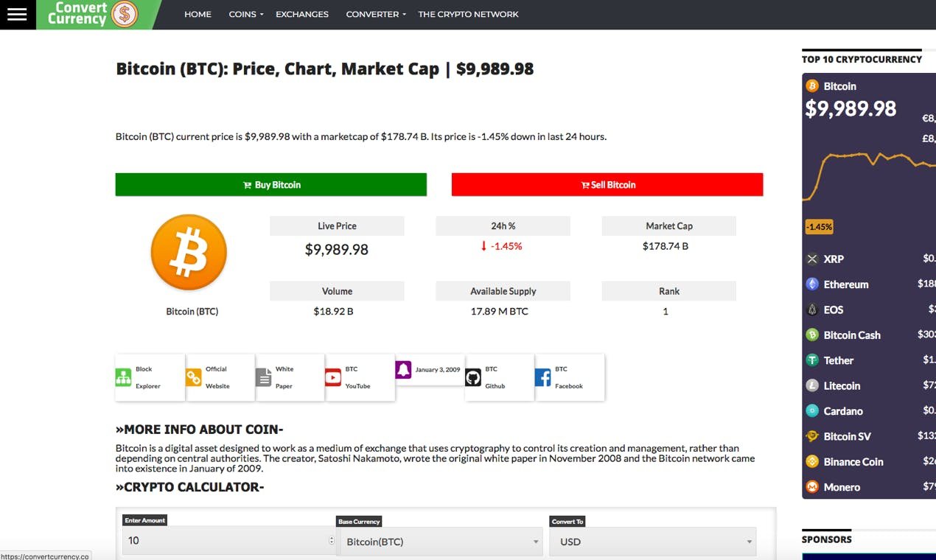Open the Official Website link icon

(193, 378)
